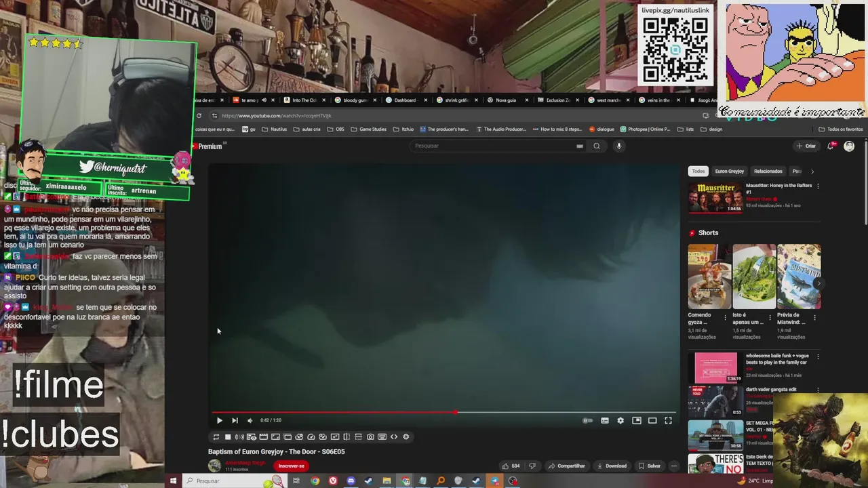Enter fullscreen in video player
Viewport: 868px width, 488px height.
[x=668, y=420]
